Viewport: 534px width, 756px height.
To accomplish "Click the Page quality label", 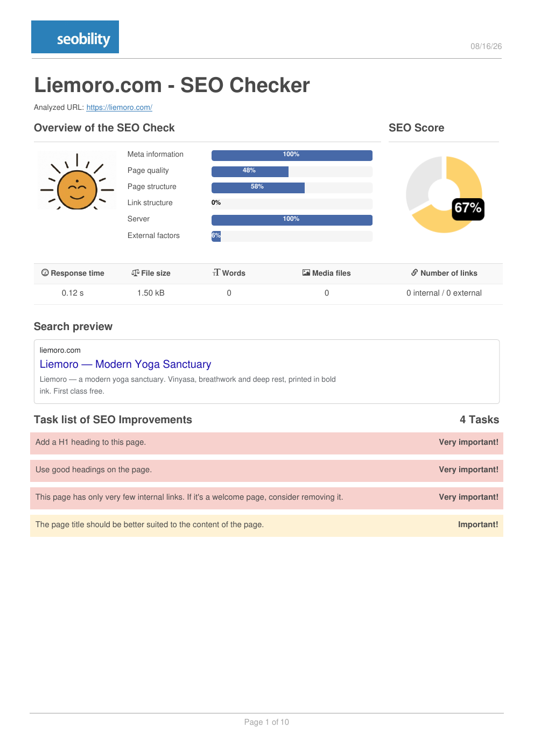I will (148, 170).
